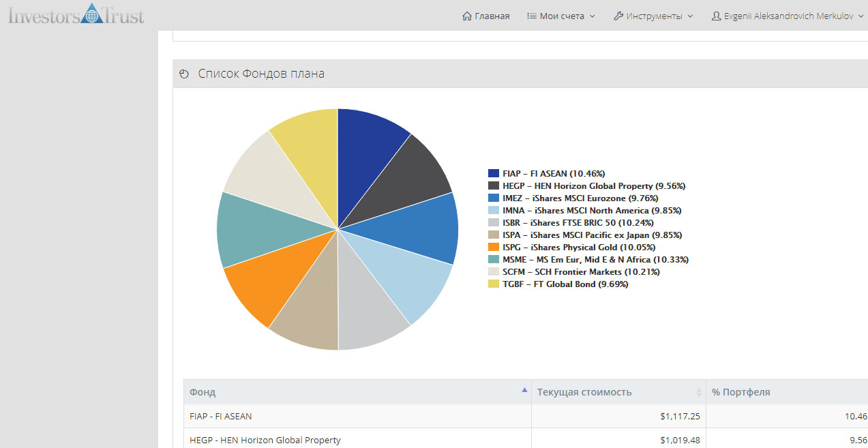Open the Evgenii Aleksandrovich Merkulov user menu
The width and height of the screenshot is (868, 448).
(788, 16)
